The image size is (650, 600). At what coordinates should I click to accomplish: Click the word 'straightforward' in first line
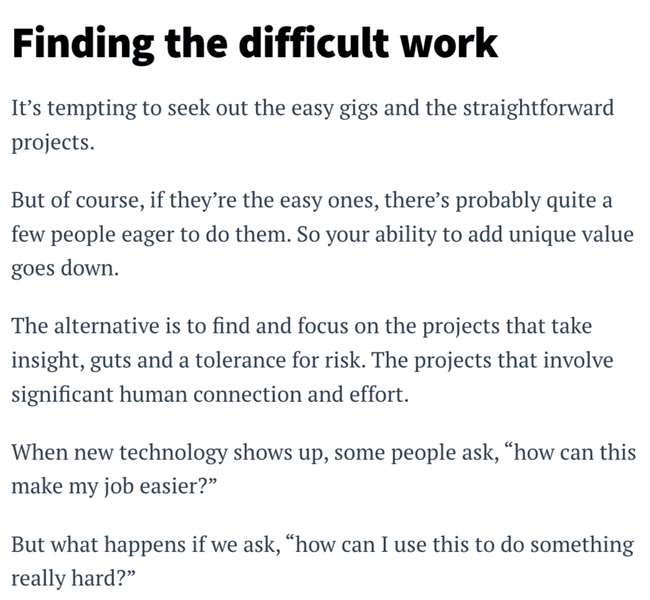(538, 109)
